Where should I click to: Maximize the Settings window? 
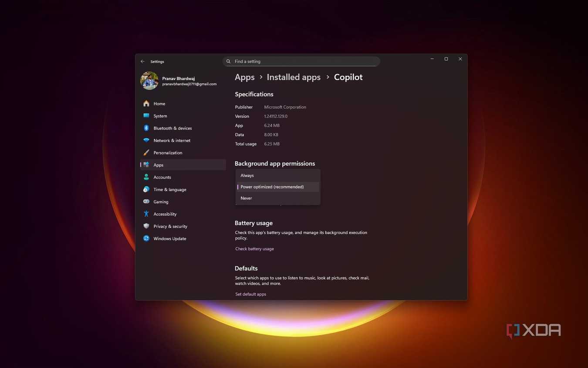click(446, 59)
